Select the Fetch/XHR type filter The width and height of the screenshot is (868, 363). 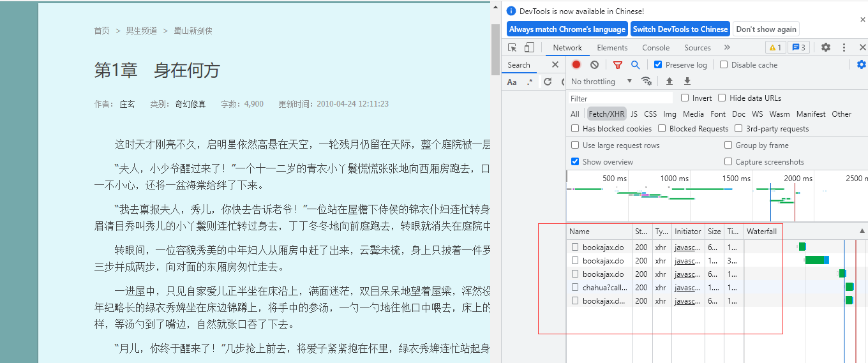606,114
